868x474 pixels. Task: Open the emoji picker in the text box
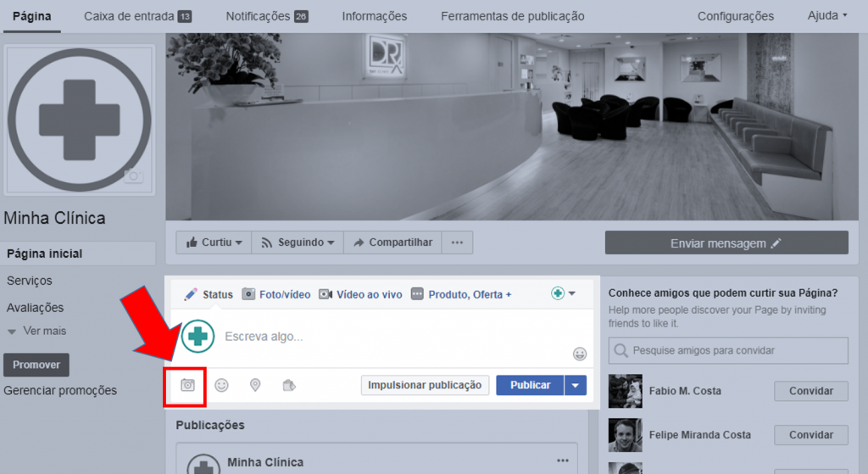tap(580, 354)
